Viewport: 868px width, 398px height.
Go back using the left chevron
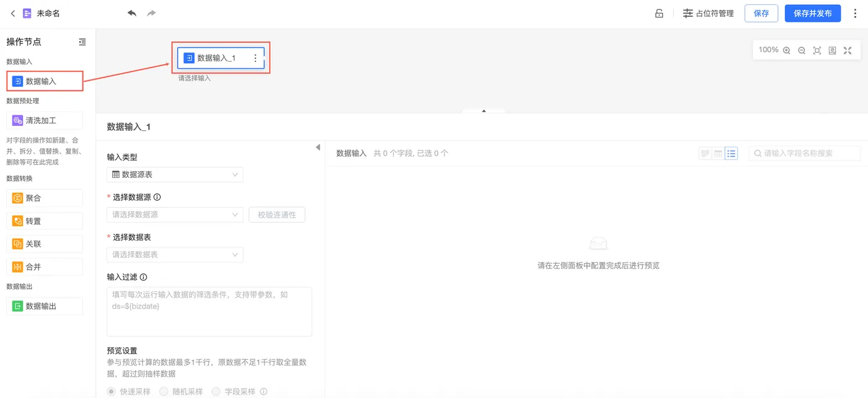coord(13,13)
